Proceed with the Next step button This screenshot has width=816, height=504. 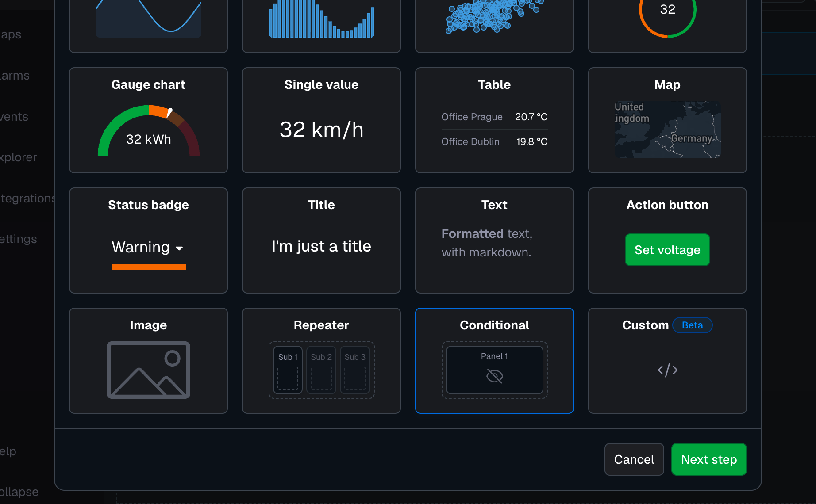pos(709,459)
